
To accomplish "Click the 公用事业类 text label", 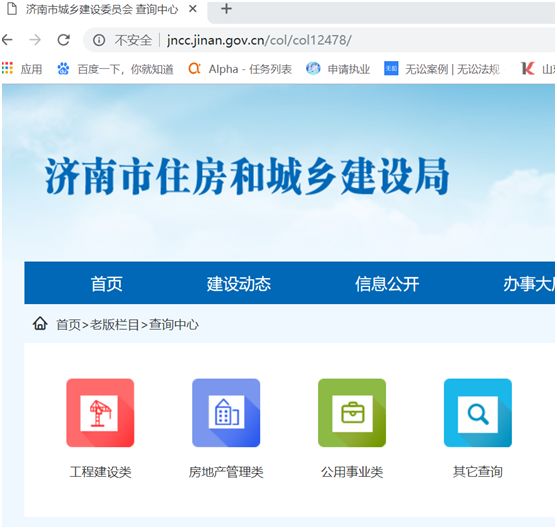I will [352, 472].
